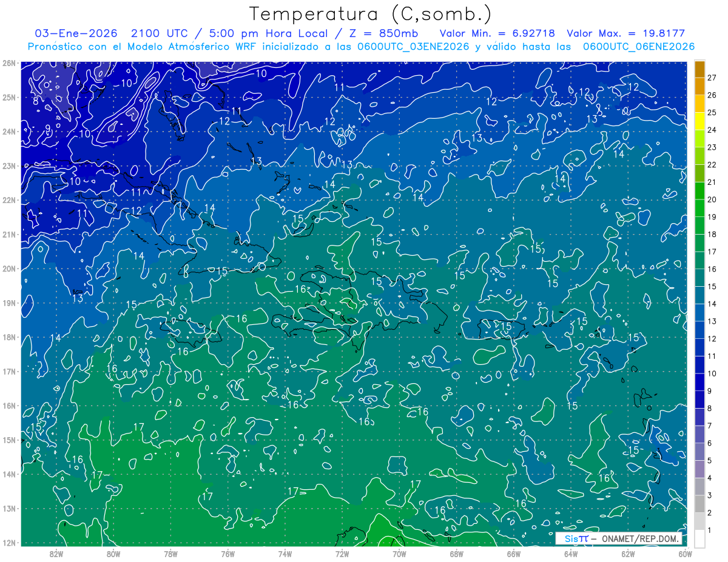Click colorbar label "22"
The image size is (728, 562).
[712, 165]
